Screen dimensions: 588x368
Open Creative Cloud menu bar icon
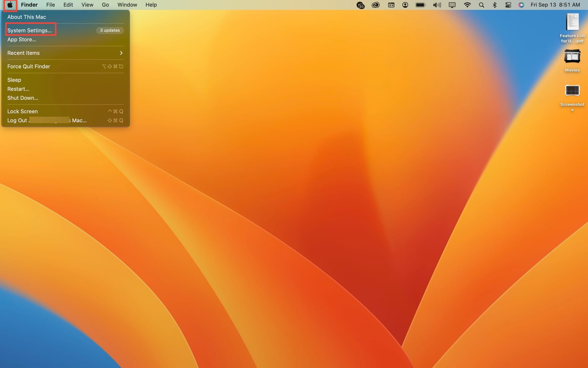click(375, 5)
